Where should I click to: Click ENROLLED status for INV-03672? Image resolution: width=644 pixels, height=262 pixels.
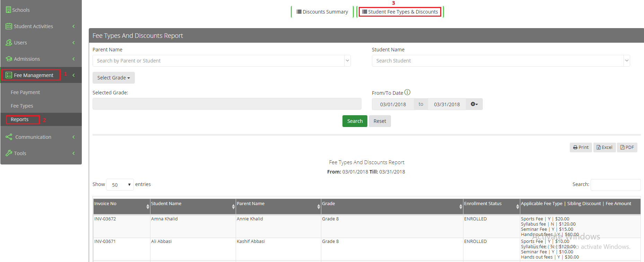(x=475, y=219)
